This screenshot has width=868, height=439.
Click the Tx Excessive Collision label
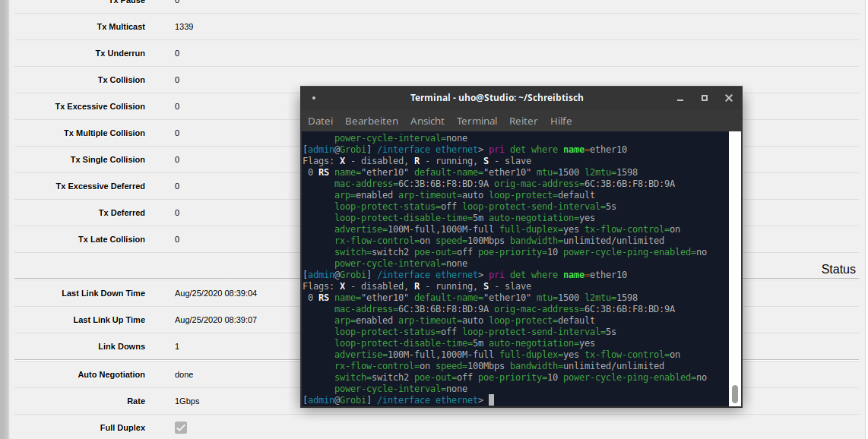coord(100,106)
